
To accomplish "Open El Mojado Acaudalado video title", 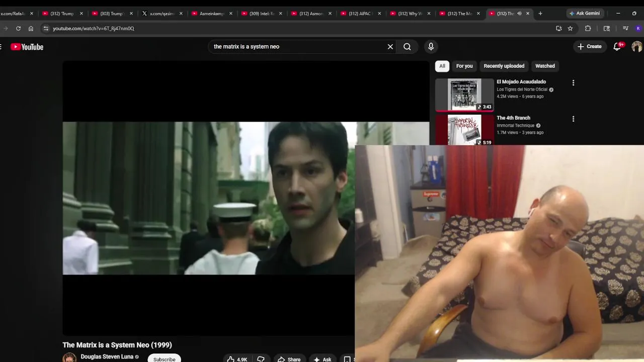I will (x=521, y=82).
